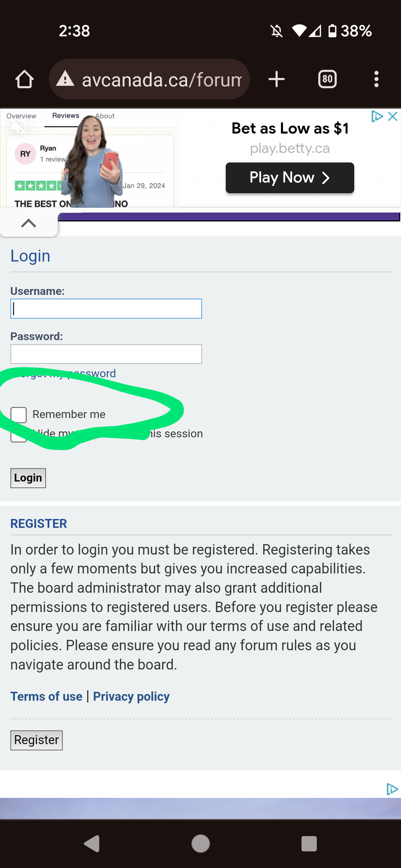
Task: Enable the Remember me checkbox
Action: (x=19, y=415)
